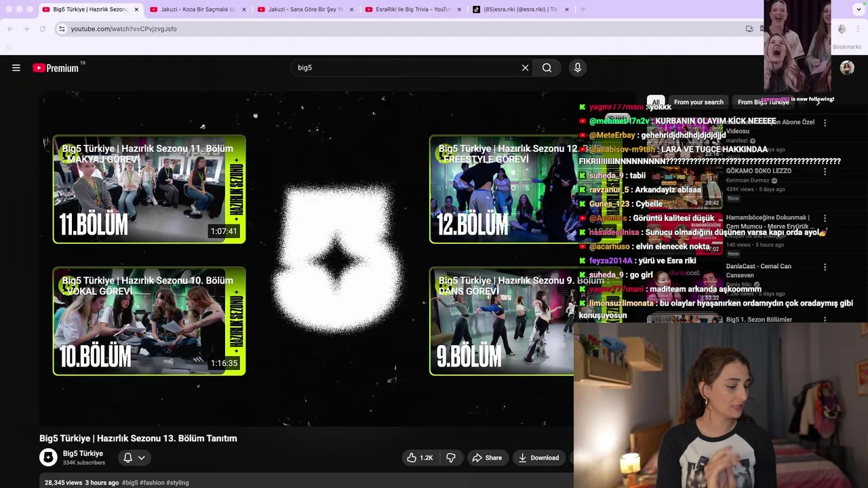Open more options for the manifest Abone Özel video
Screen dimensions: 868x488
tap(825, 123)
